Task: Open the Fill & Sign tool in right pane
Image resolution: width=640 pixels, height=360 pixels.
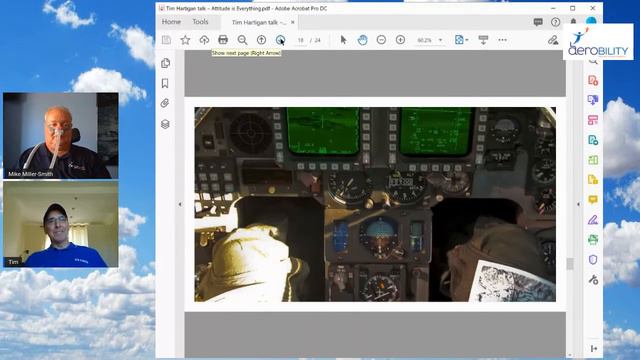Action: (x=593, y=220)
